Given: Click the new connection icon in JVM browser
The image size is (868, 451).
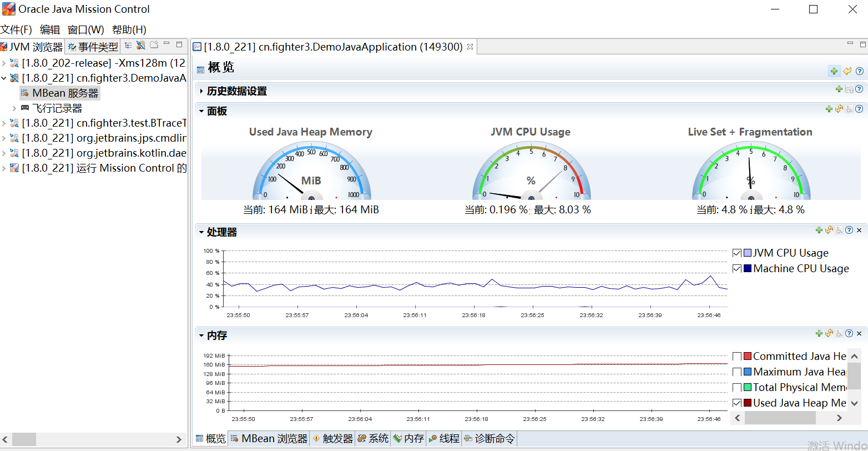Looking at the screenshot, I should pyautogui.click(x=141, y=45).
